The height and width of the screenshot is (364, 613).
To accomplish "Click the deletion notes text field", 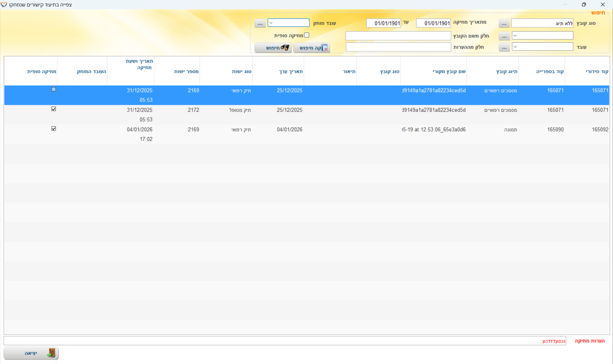I will pyautogui.click(x=284, y=341).
